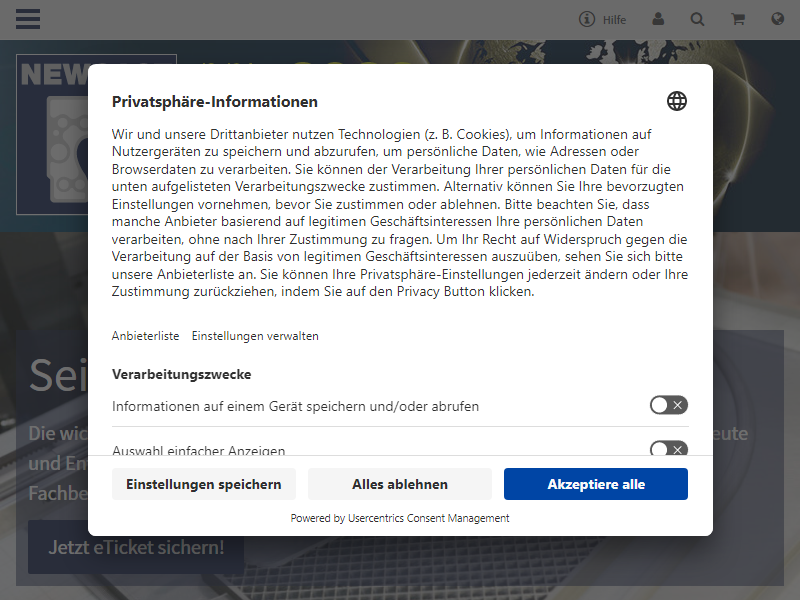
Task: Open the hamburger navigation menu
Action: click(28, 19)
